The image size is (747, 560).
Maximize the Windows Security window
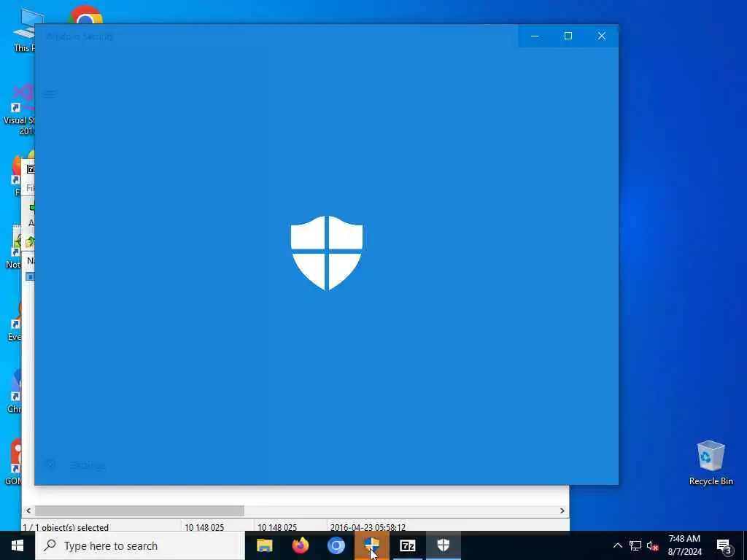(568, 36)
